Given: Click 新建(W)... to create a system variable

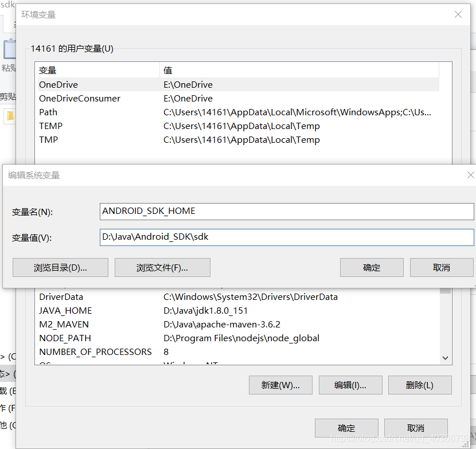Looking at the screenshot, I should pyautogui.click(x=280, y=385).
